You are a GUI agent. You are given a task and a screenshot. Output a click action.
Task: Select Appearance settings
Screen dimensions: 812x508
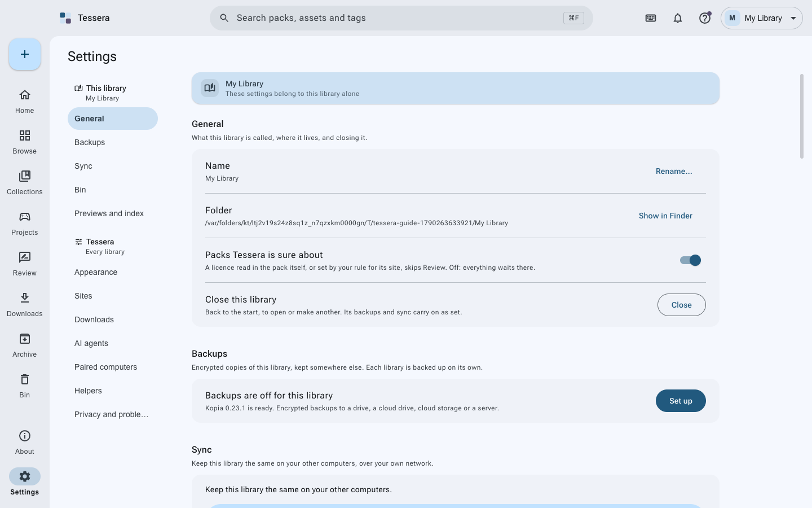coord(113,272)
